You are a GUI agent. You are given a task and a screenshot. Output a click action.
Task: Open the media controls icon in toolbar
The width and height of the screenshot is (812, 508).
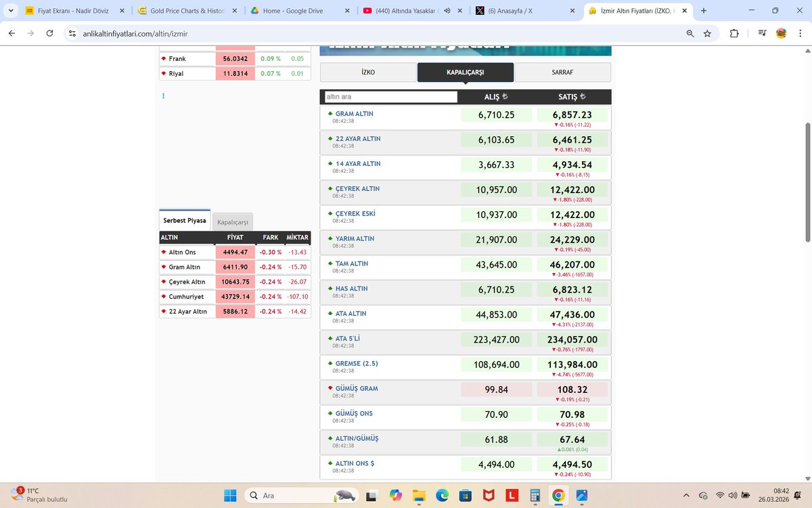click(x=763, y=33)
